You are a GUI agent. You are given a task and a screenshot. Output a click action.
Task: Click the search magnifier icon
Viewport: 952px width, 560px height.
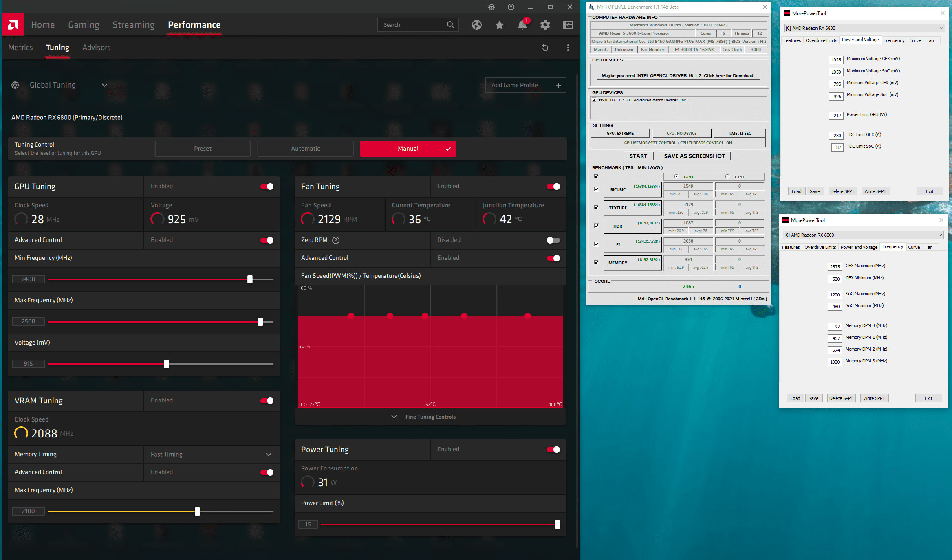pos(450,25)
